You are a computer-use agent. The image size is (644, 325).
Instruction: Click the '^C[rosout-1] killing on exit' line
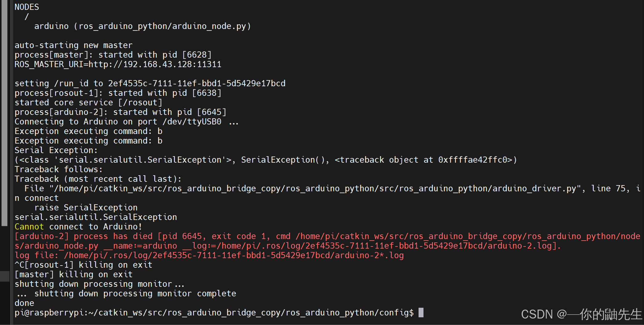pyautogui.click(x=83, y=265)
